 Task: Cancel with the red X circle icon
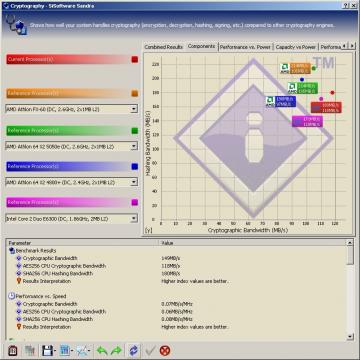pos(165,350)
